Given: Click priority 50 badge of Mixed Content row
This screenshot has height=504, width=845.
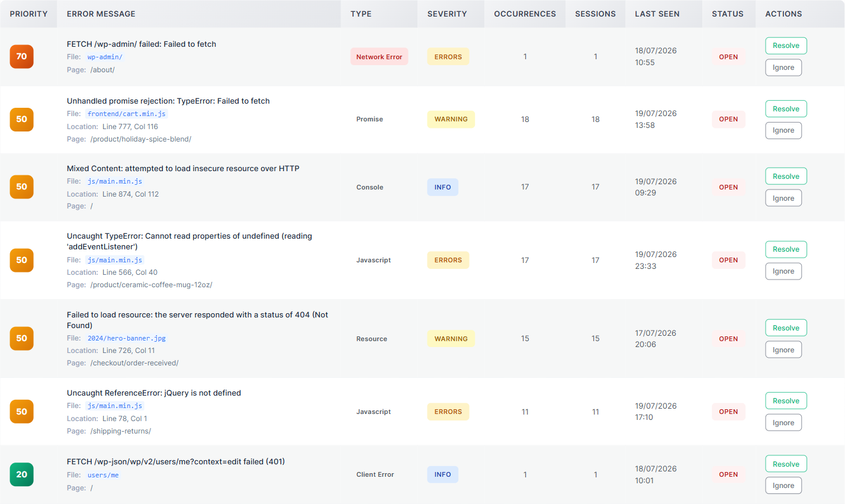Looking at the screenshot, I should coord(22,187).
